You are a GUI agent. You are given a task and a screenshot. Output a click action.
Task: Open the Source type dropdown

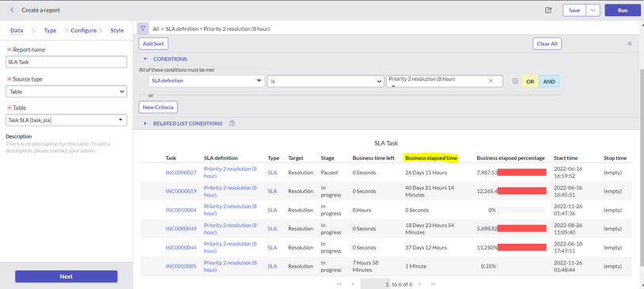coord(66,92)
